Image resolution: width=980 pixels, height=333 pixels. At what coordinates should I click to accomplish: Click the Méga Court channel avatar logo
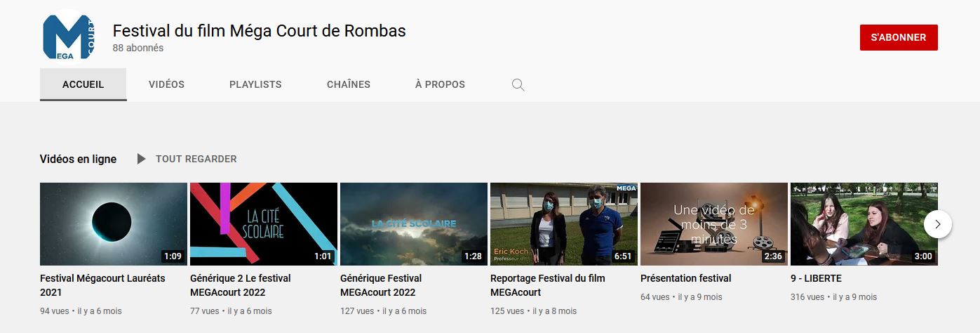[x=70, y=37]
